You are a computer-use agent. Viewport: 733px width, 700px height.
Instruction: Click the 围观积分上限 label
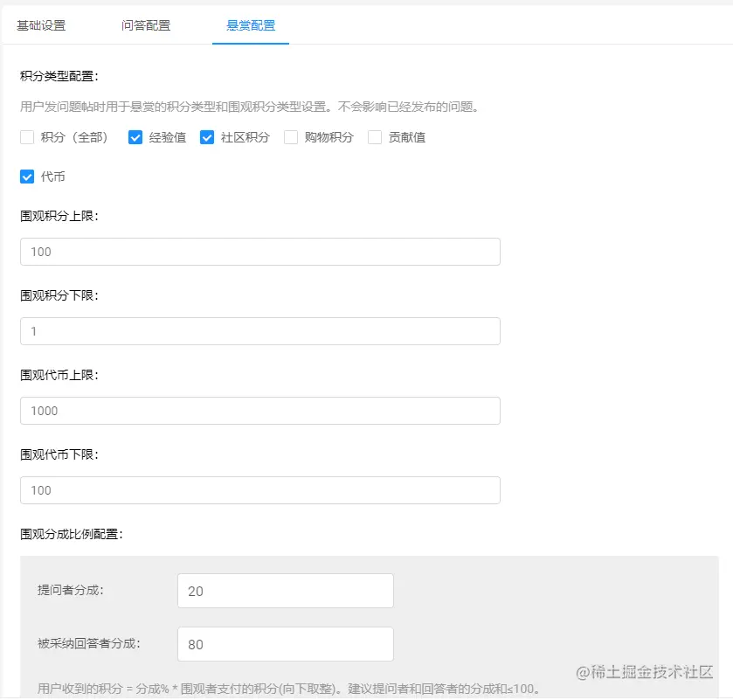tap(59, 216)
